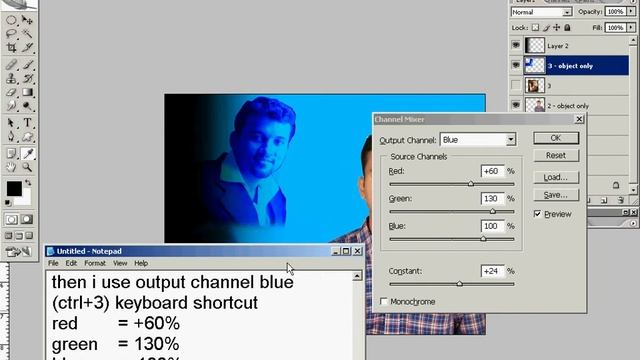
Task: Open Notepad Edit menu
Action: click(x=71, y=263)
